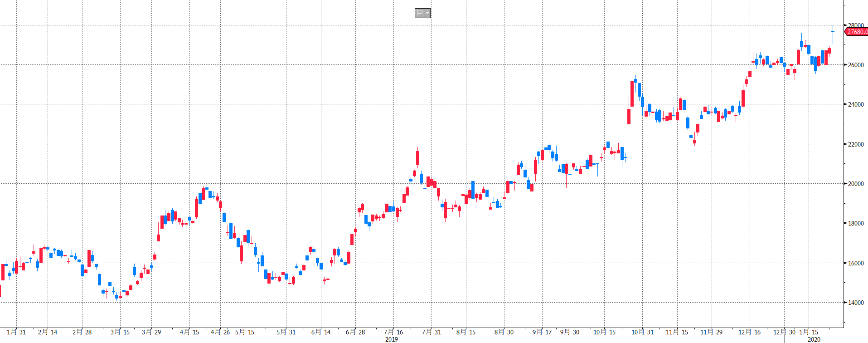Click the line chart type icon
The width and height of the screenshot is (868, 343).
(420, 13)
